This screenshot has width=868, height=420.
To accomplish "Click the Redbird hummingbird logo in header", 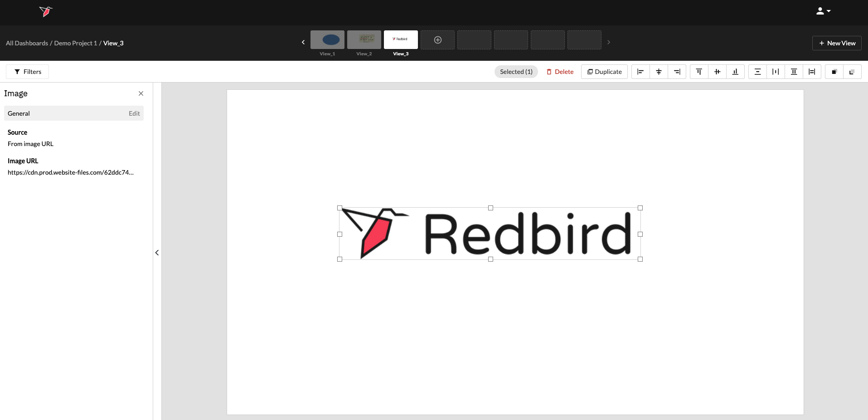I will 46,11.
